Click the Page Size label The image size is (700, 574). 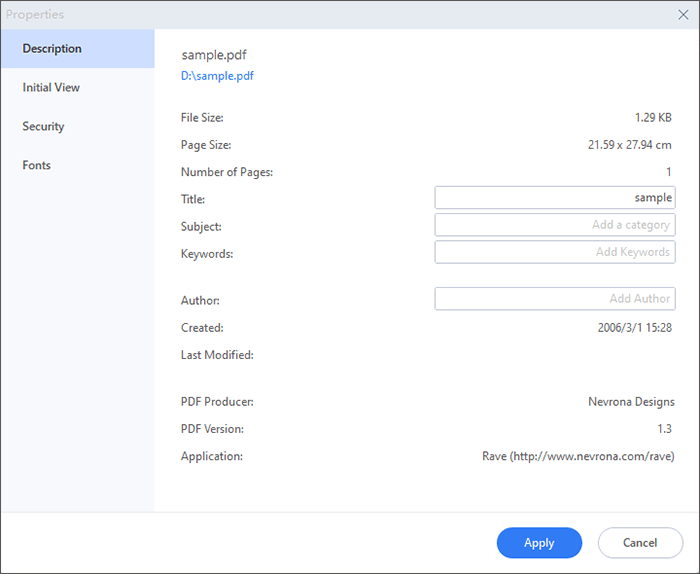(206, 145)
